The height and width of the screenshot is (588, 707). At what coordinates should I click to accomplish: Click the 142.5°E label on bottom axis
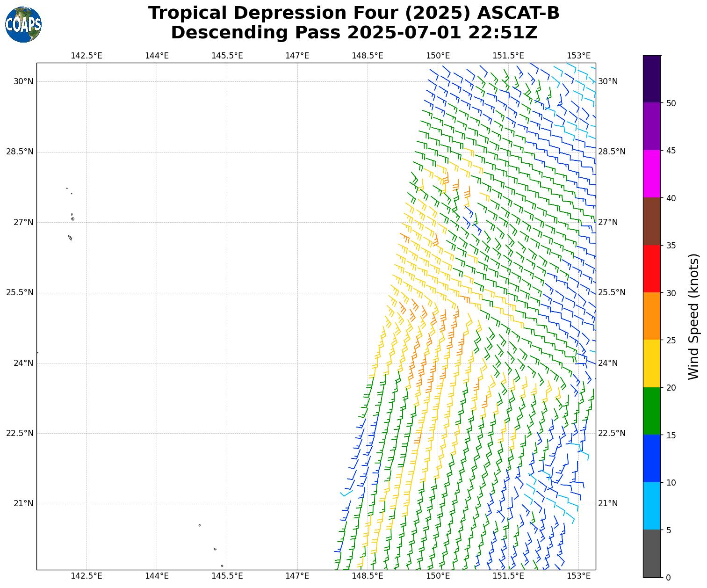pyautogui.click(x=87, y=575)
